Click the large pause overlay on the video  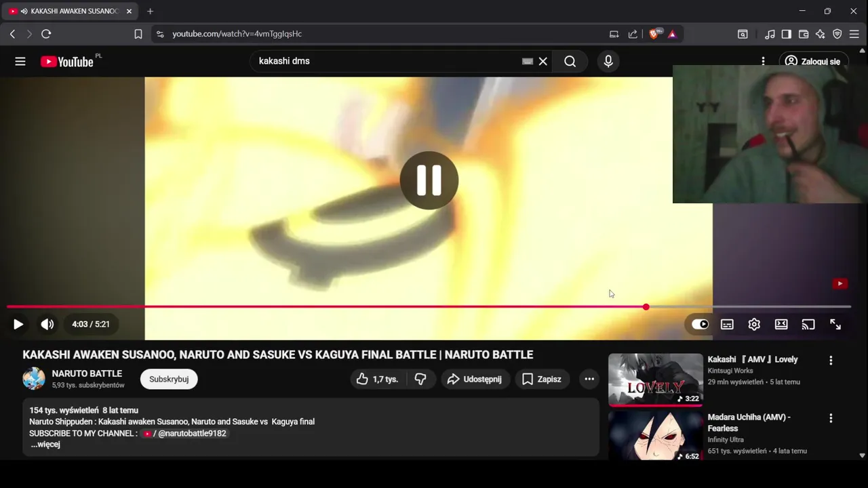pyautogui.click(x=429, y=180)
